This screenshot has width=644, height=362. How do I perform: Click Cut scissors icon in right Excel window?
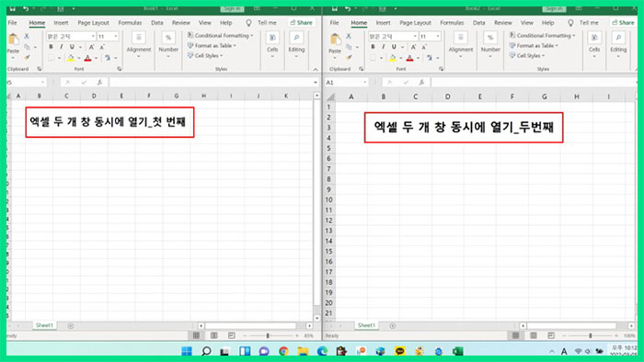coord(349,37)
